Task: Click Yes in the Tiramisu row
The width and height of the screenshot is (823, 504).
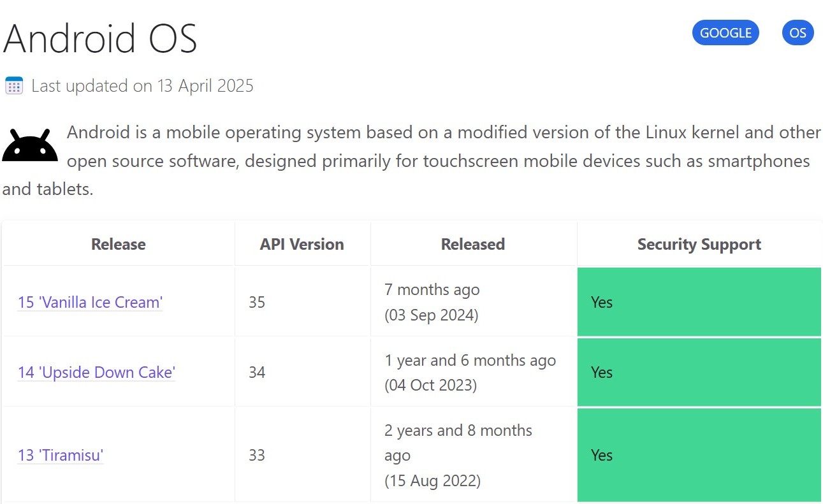Action: [x=602, y=455]
